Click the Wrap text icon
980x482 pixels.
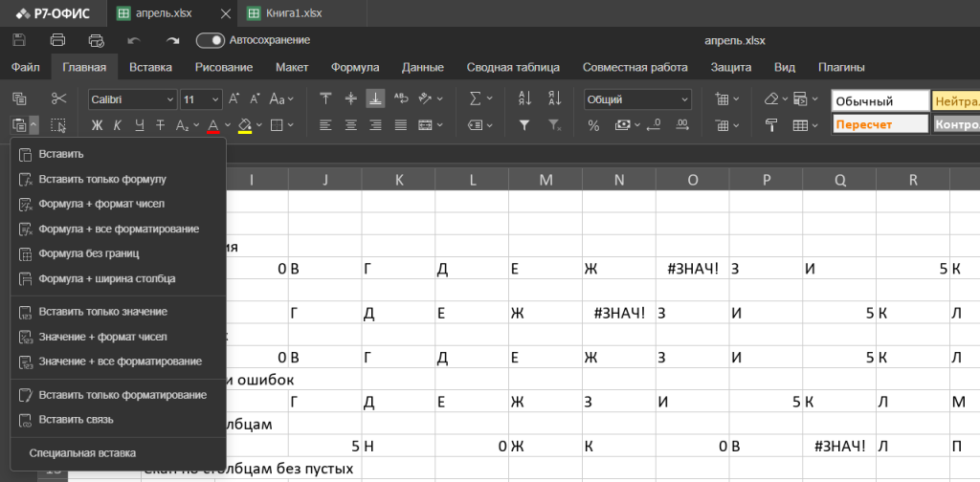[401, 99]
